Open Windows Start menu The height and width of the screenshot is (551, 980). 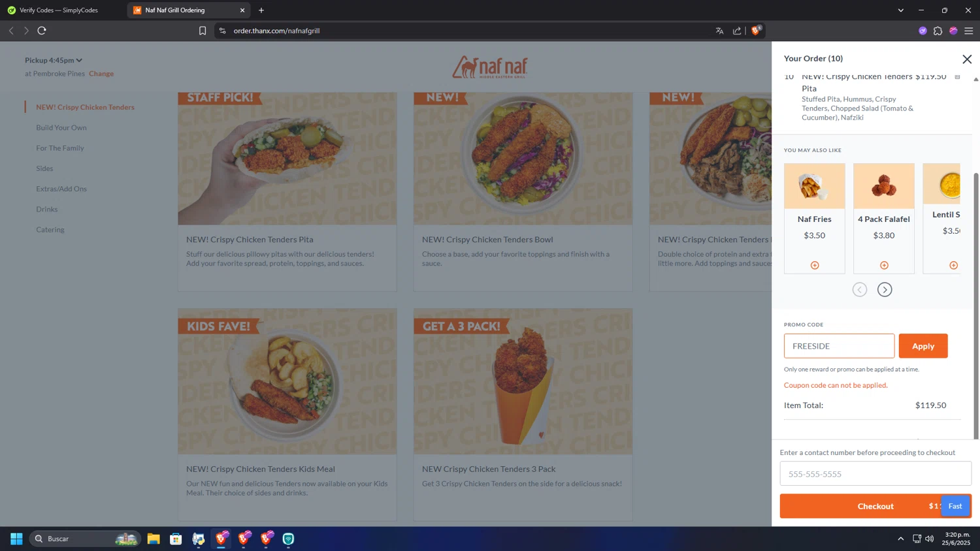point(16,539)
